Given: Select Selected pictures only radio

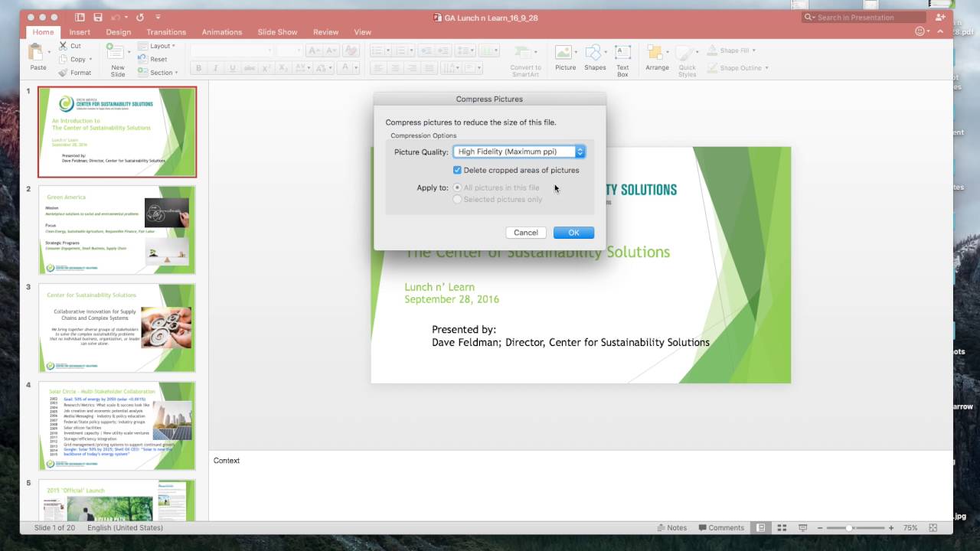Looking at the screenshot, I should 457,199.
